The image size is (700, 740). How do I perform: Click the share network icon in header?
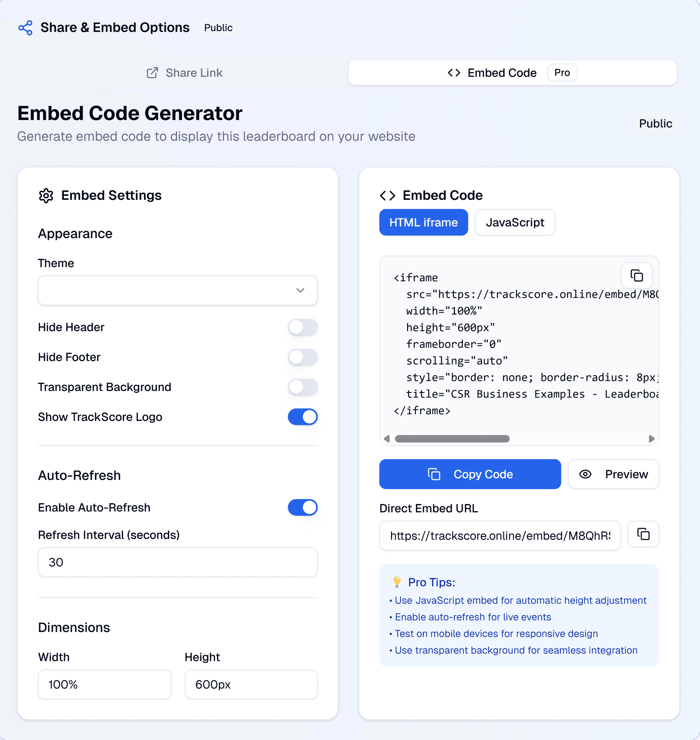26,27
